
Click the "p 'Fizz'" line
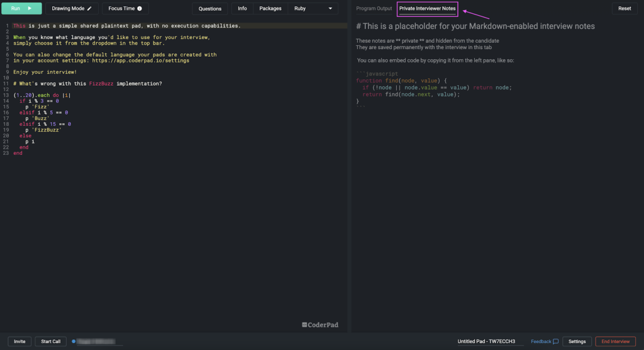[37, 106]
